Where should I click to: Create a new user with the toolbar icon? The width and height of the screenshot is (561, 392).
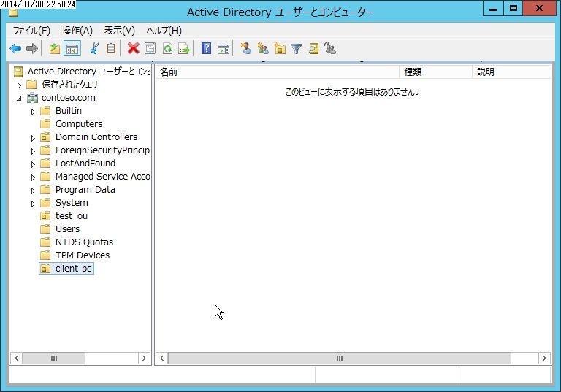(245, 48)
